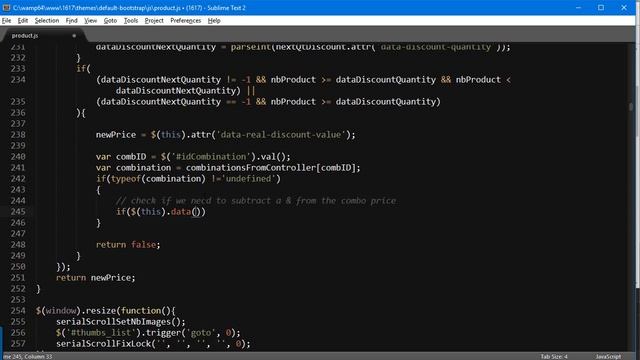Open the File menu
Image resolution: width=640 pixels, height=360 pixels.
(x=7, y=20)
